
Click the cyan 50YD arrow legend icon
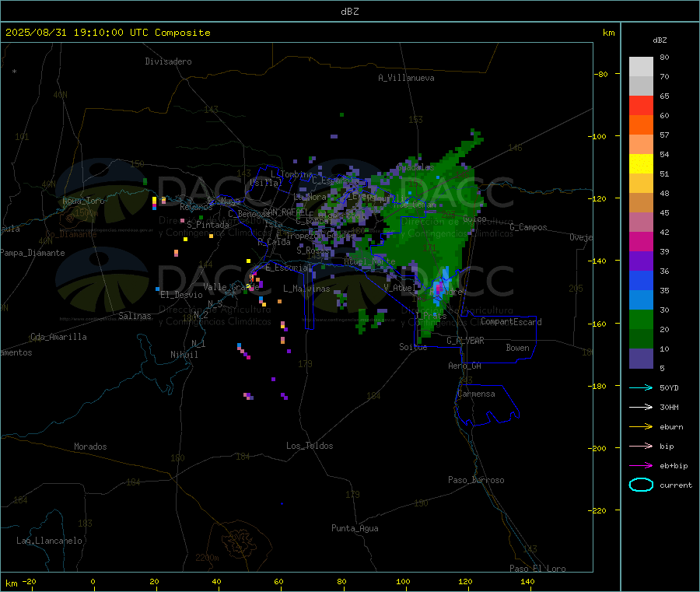641,387
